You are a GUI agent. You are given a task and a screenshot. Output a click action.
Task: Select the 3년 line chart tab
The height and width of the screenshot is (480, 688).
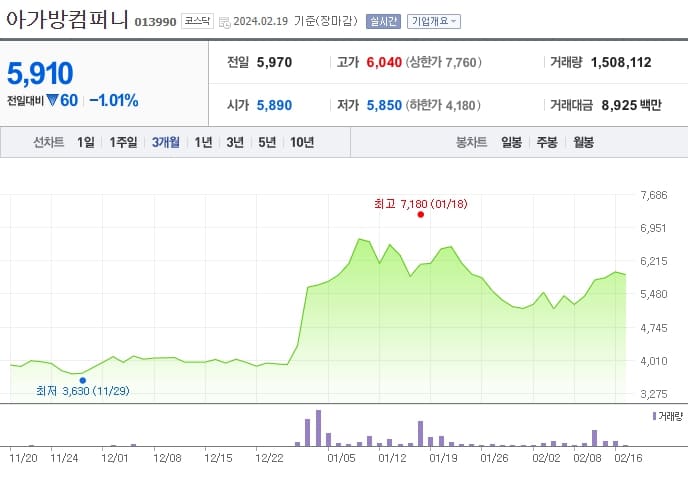point(235,142)
